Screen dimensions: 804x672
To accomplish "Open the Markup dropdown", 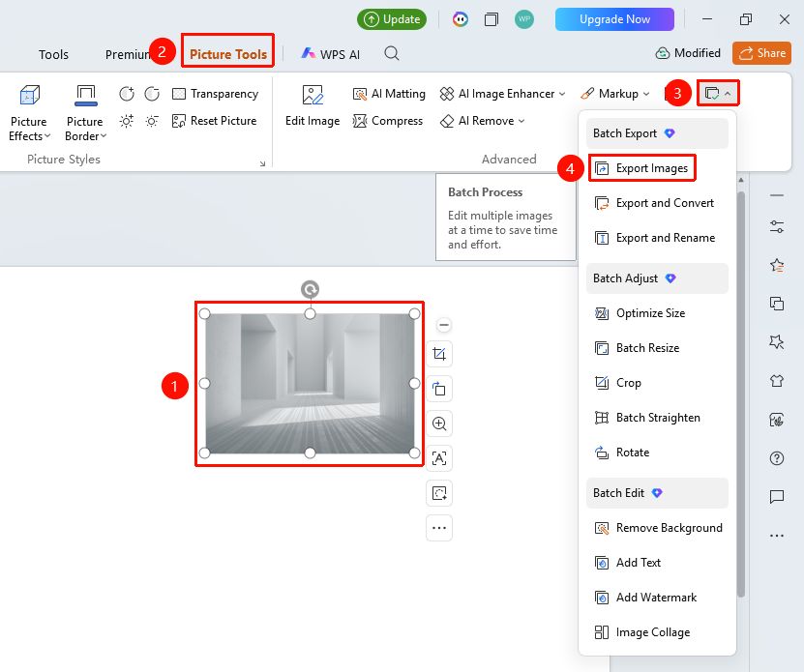I will tap(614, 94).
